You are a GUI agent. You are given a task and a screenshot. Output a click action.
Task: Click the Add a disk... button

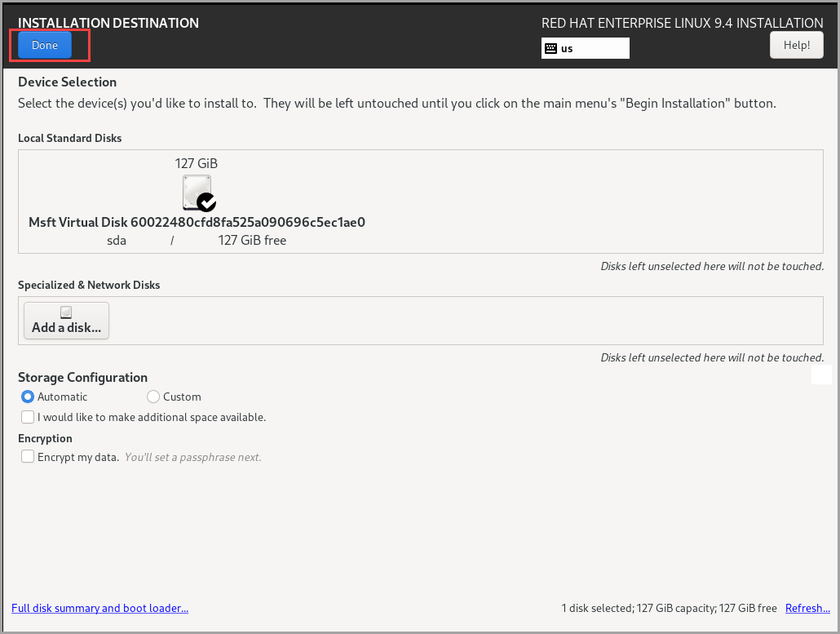click(x=66, y=321)
